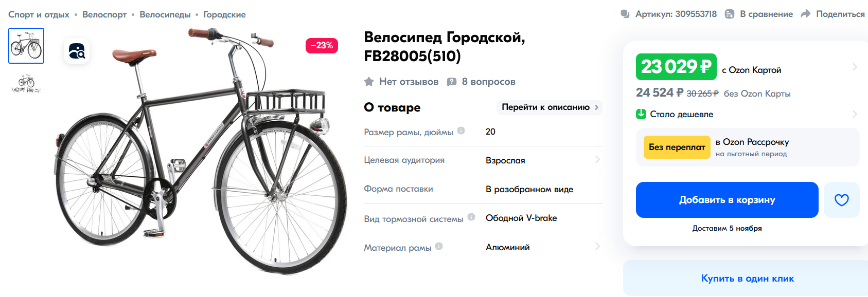
Task: Click info icon next to Материал рамы
Action: [x=439, y=246]
